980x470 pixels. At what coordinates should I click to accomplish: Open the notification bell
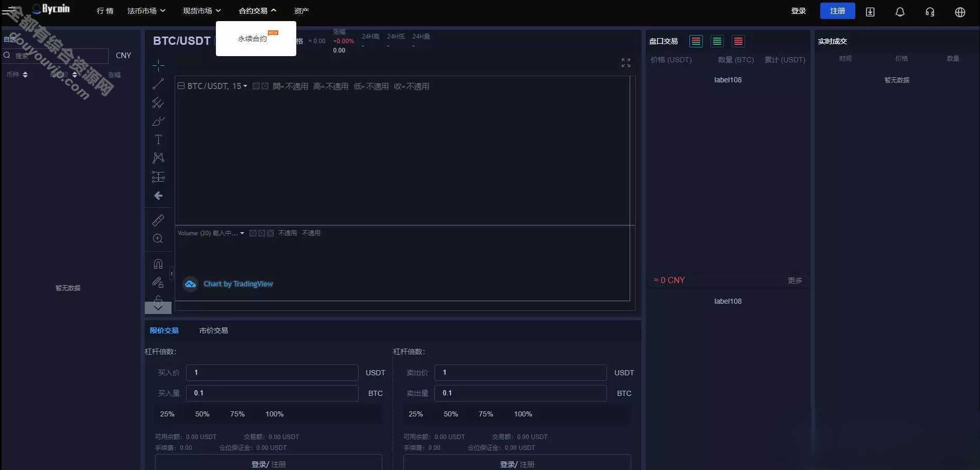pyautogui.click(x=900, y=12)
